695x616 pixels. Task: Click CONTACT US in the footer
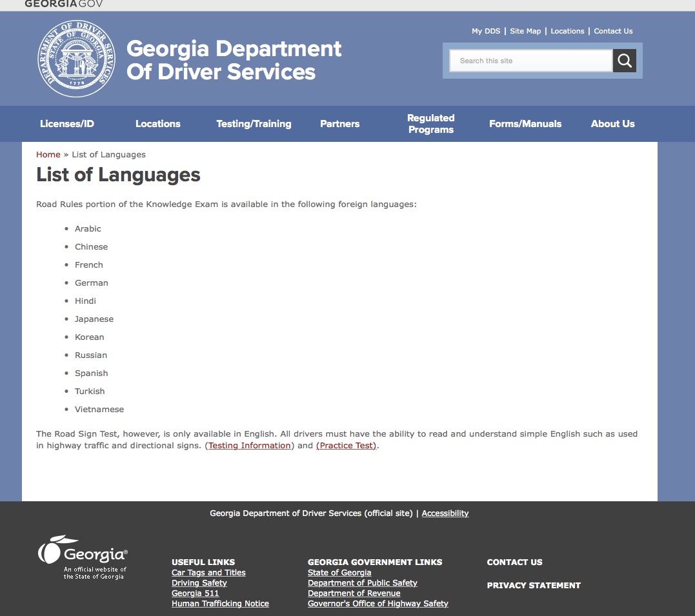(514, 562)
